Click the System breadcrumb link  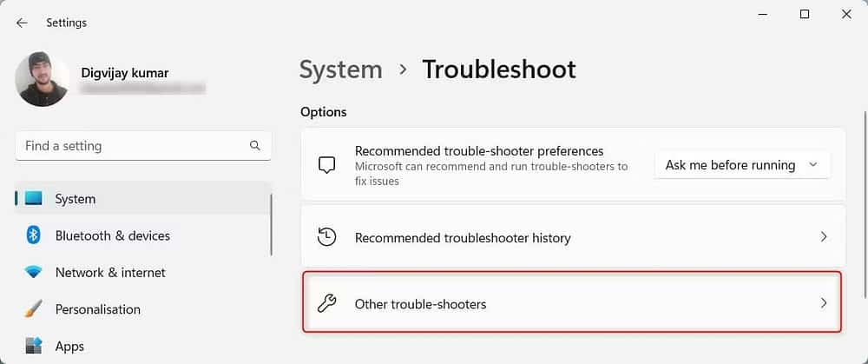point(340,69)
